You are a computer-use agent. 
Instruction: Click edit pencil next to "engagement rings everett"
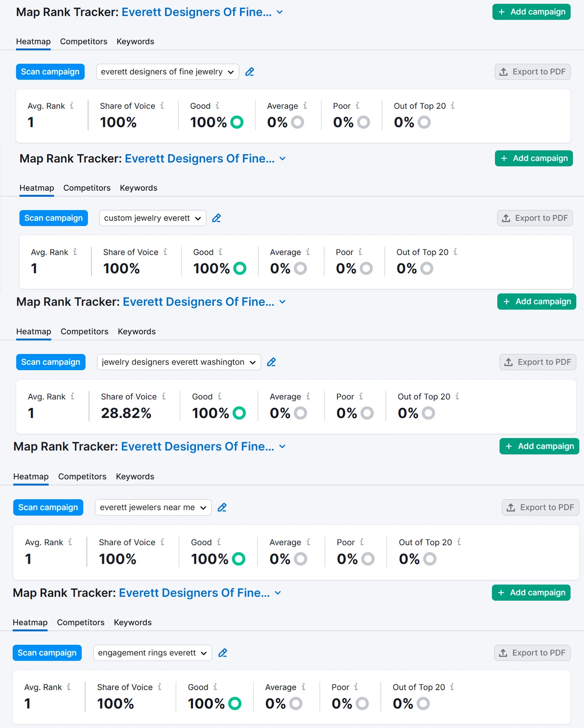223,653
